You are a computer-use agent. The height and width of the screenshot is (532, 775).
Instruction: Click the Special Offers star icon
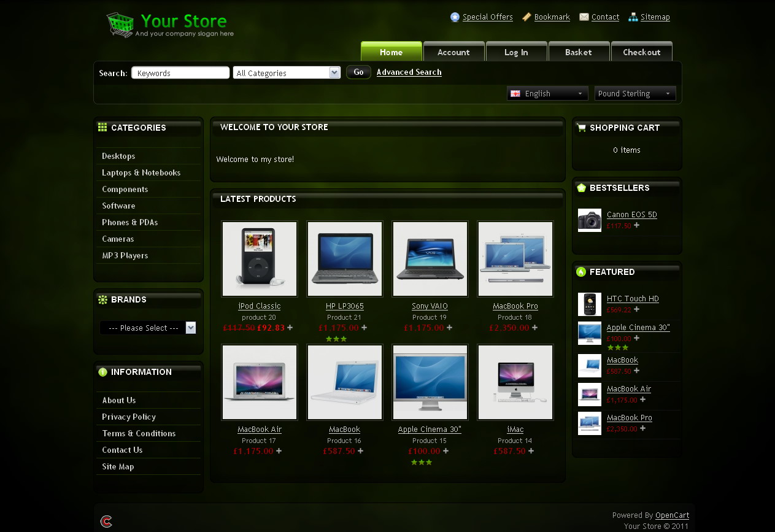[455, 17]
